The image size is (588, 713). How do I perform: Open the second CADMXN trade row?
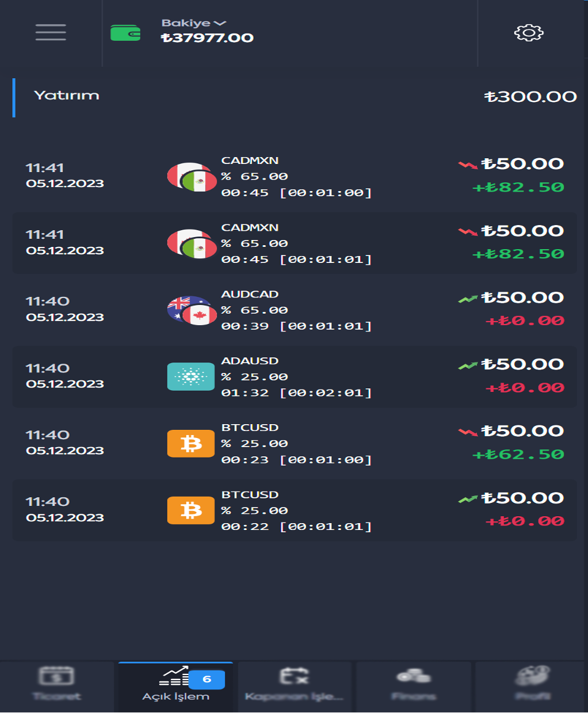294,243
